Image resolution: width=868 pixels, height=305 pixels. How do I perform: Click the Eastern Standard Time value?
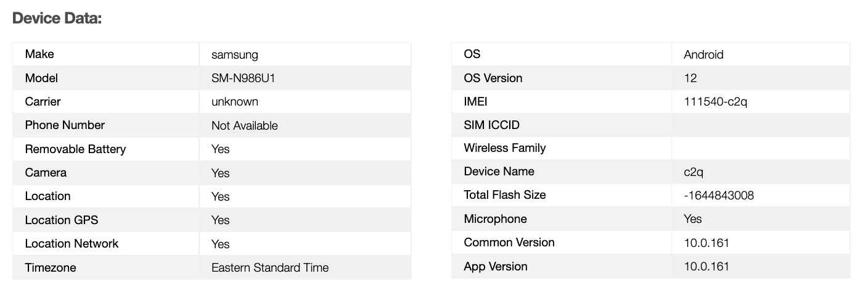(269, 267)
